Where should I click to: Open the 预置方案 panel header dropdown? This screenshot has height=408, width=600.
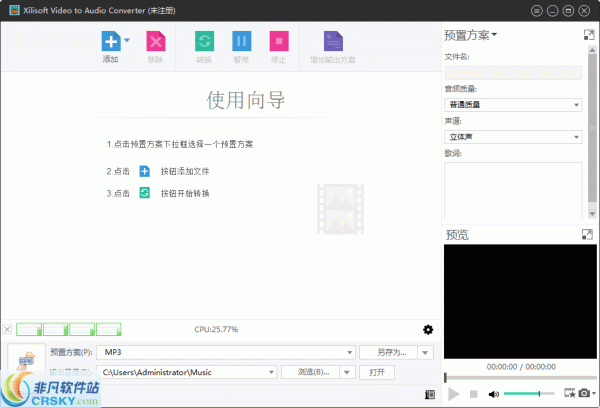(x=470, y=35)
